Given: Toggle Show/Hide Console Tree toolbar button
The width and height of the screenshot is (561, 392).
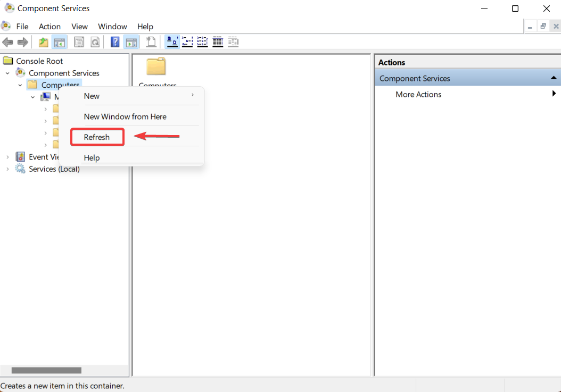Looking at the screenshot, I should [60, 42].
